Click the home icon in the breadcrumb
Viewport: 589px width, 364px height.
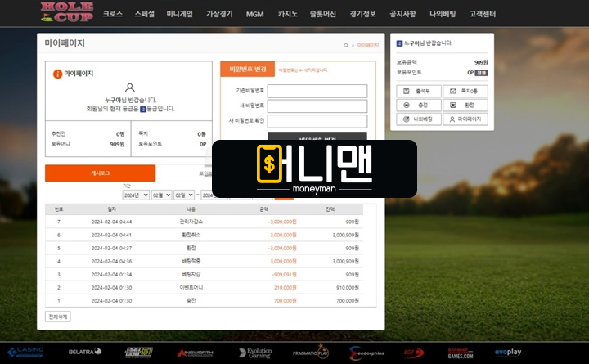pos(346,45)
